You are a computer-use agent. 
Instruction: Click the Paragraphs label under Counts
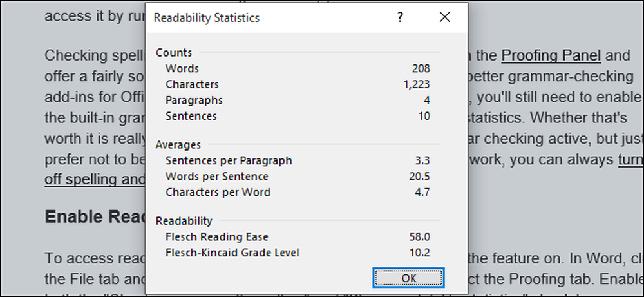(x=194, y=101)
